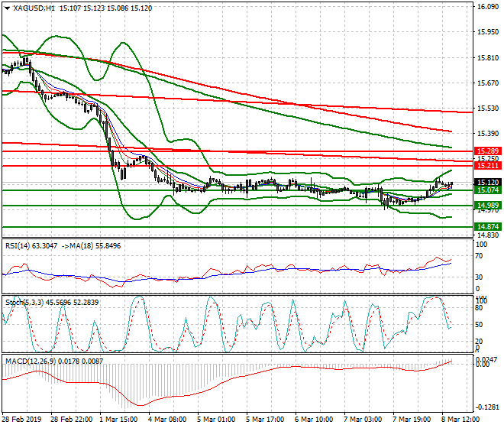Screen dimensions: 504x428
Task: Click the 16.090 value on price axis
Action: click(487, 7)
